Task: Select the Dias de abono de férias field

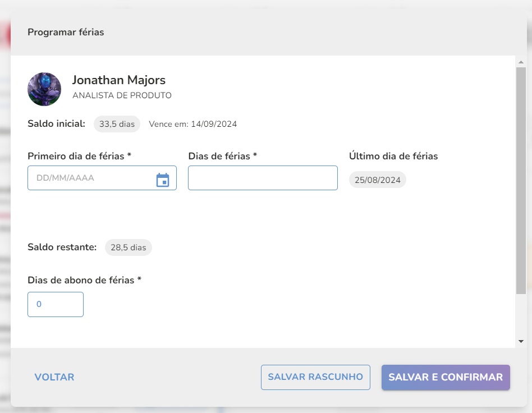Action: click(56, 304)
